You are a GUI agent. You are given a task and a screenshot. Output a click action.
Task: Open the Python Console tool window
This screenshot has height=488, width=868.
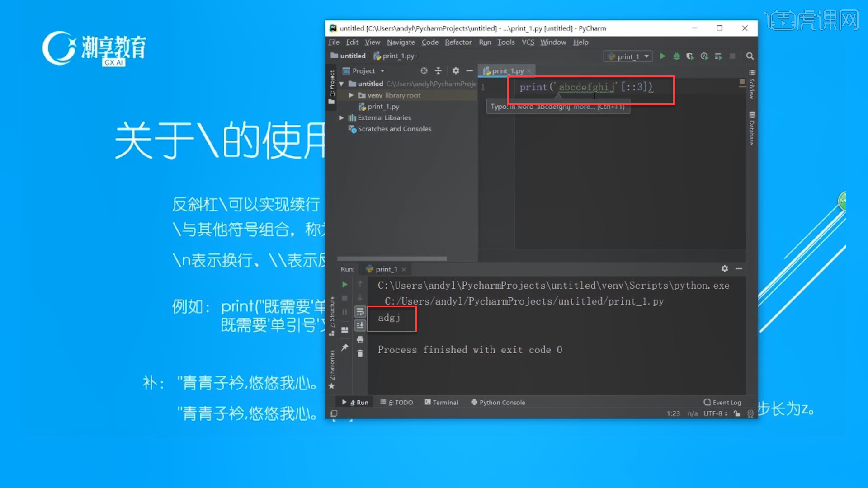[498, 402]
